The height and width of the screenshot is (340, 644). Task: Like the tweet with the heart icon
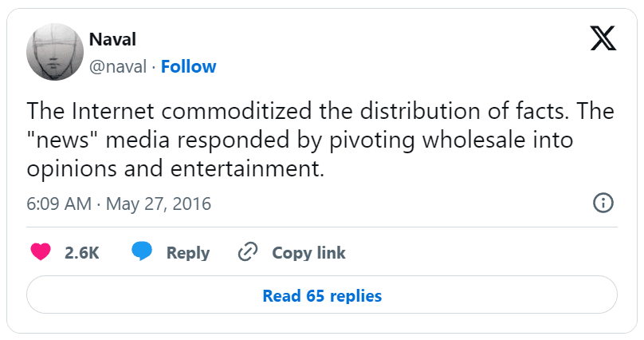point(41,253)
